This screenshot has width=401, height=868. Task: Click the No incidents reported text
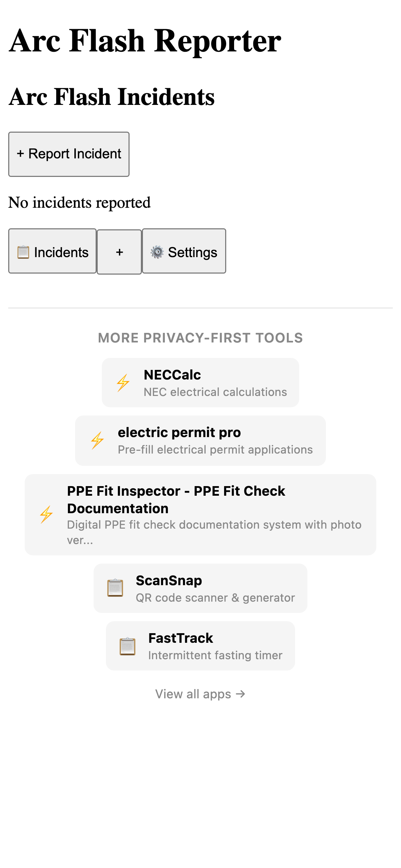tap(80, 202)
